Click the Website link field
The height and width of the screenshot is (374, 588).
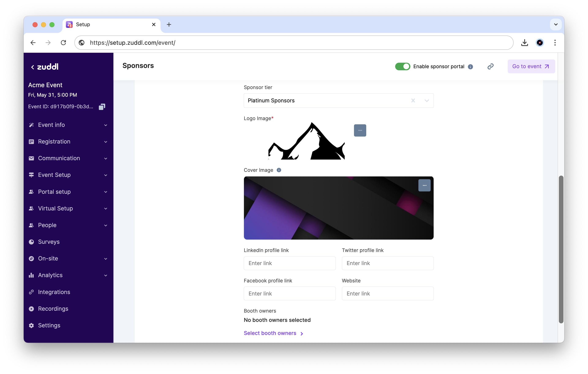tap(388, 294)
